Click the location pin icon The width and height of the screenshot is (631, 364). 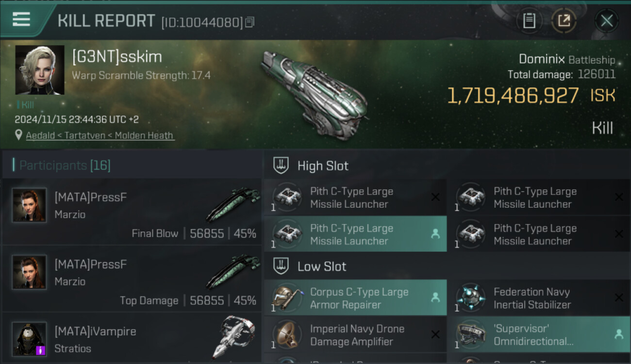tap(18, 135)
